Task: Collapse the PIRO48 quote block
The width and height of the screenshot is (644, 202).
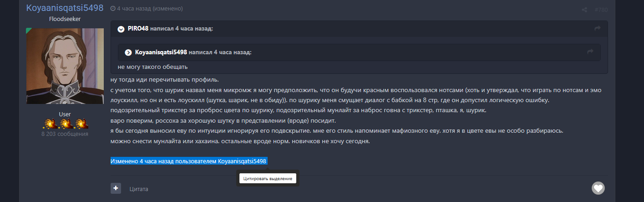Action: click(121, 29)
